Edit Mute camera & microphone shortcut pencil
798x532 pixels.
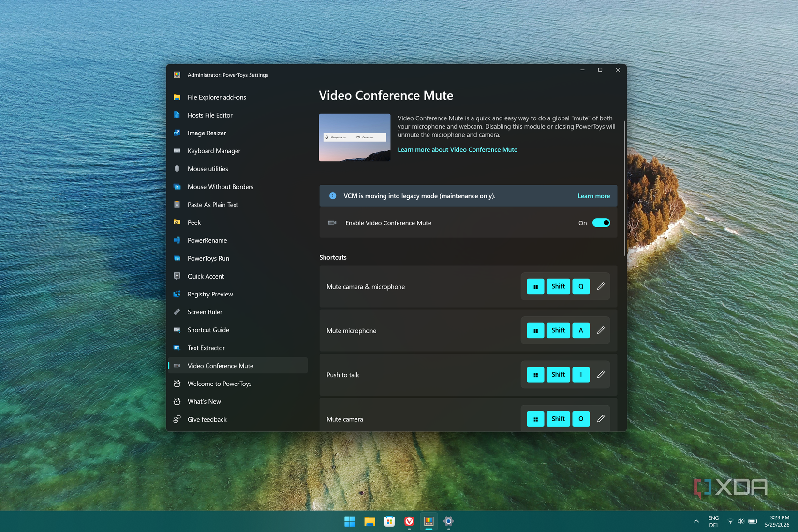coord(601,286)
